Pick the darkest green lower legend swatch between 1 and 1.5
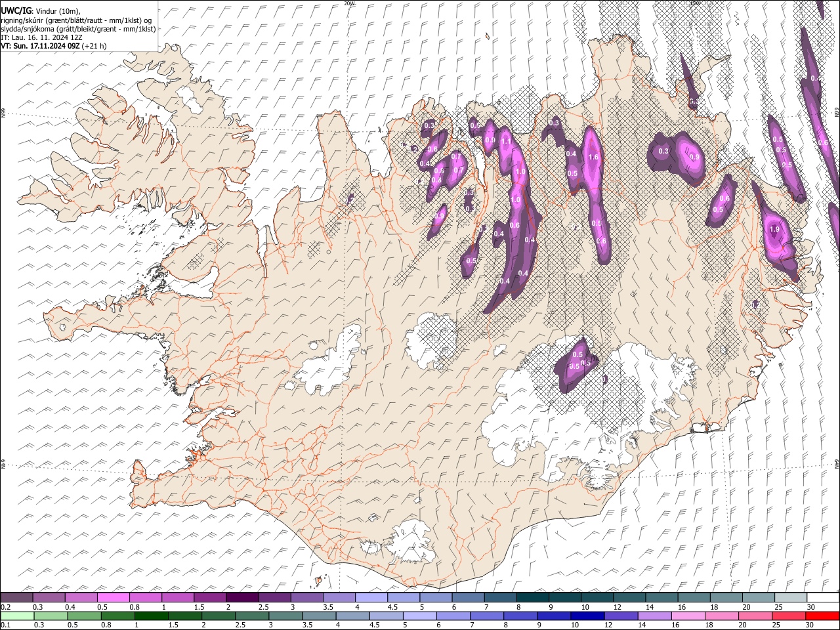Image resolution: width=840 pixels, height=630 pixels. 151,616
